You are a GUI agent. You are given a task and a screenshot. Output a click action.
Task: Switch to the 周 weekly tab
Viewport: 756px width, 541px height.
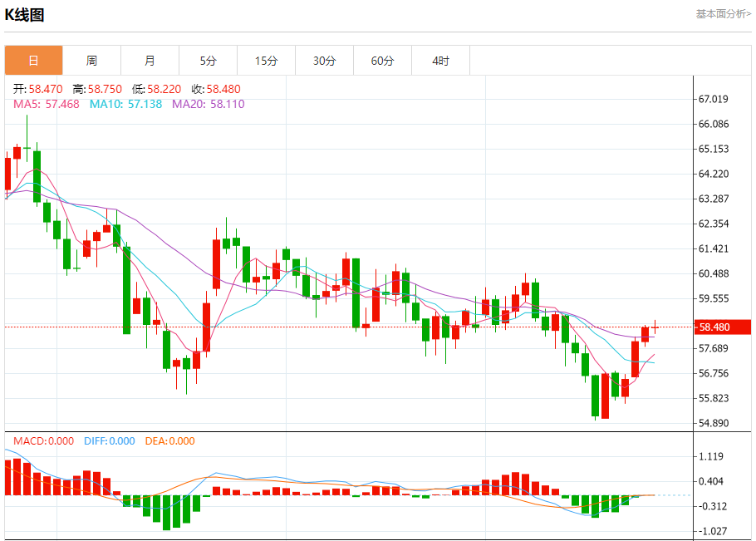[x=91, y=61]
